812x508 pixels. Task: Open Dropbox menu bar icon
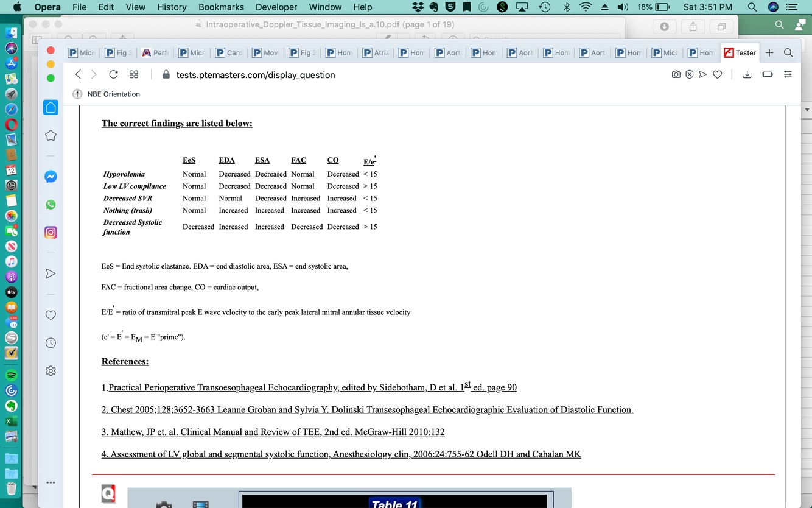pos(418,7)
